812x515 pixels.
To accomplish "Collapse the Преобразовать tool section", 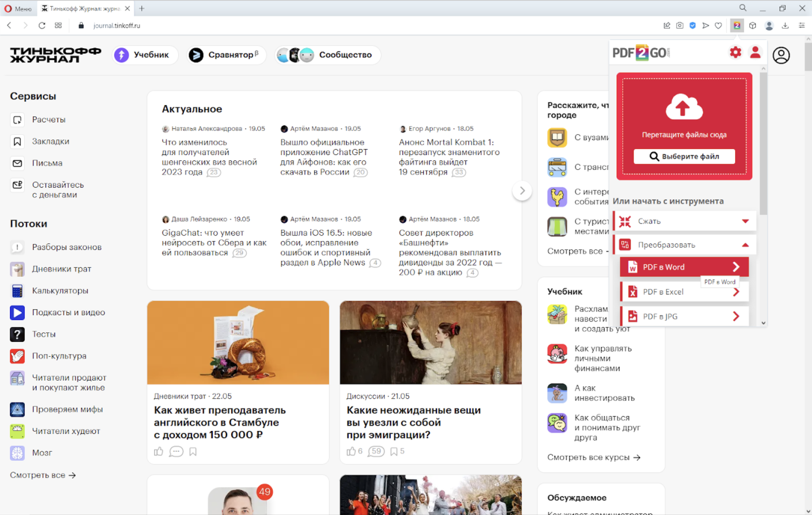I will coord(745,245).
